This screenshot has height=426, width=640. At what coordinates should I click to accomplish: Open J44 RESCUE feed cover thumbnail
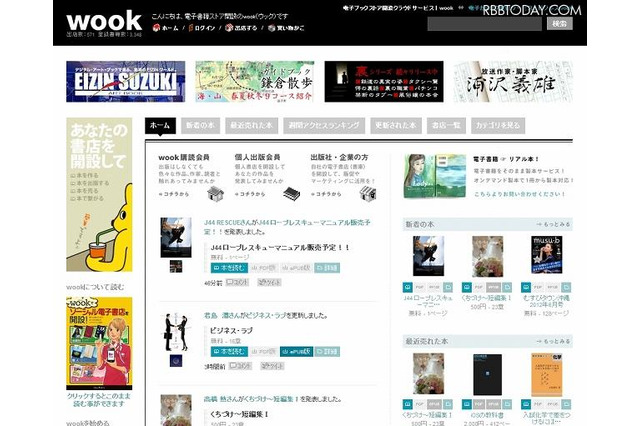176,237
